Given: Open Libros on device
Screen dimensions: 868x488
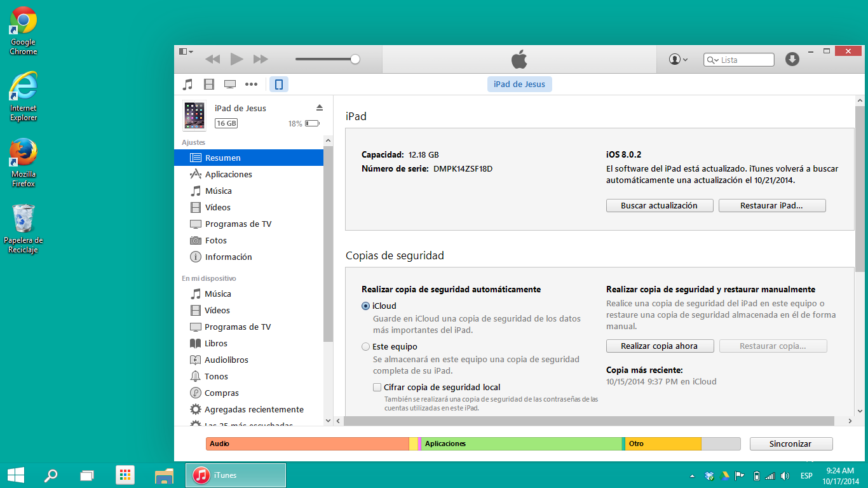Looking at the screenshot, I should click(248, 343).
